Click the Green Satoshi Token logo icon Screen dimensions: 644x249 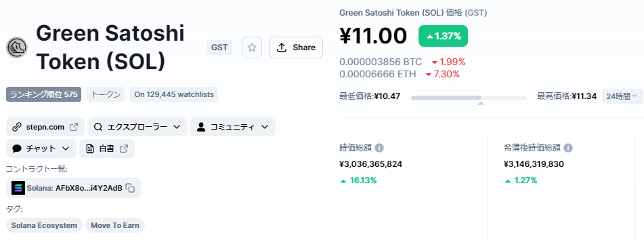point(17,47)
